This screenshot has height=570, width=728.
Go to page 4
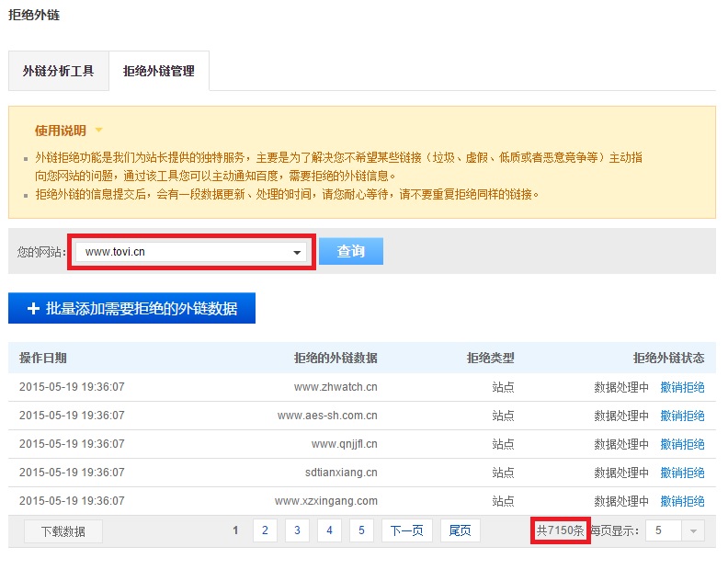(329, 530)
